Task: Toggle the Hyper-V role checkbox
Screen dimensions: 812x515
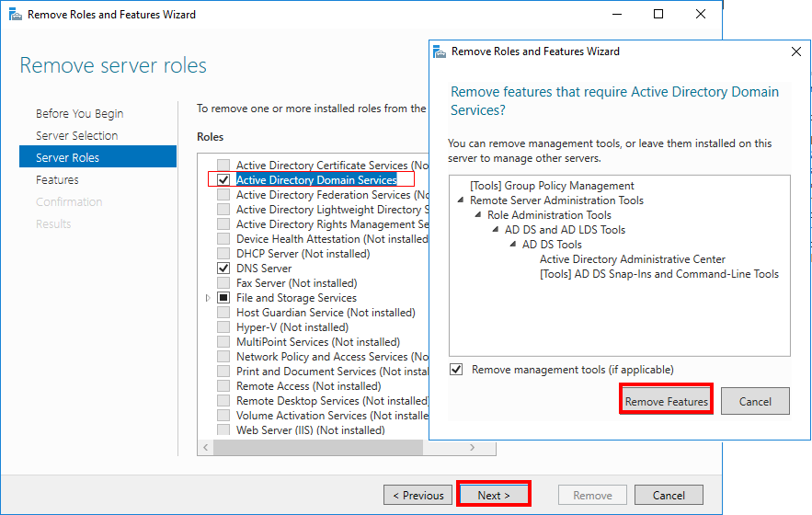Action: point(223,327)
